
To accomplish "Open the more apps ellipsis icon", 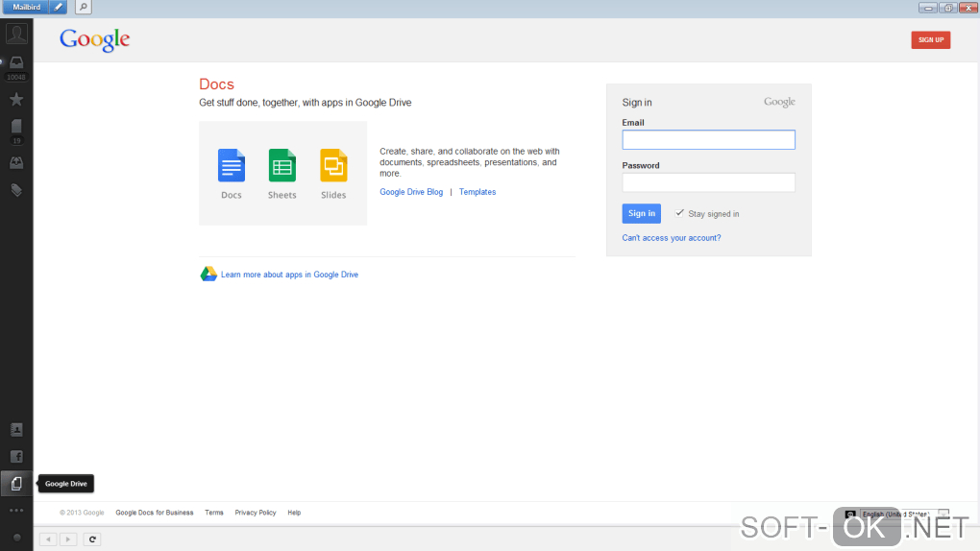I will [17, 511].
